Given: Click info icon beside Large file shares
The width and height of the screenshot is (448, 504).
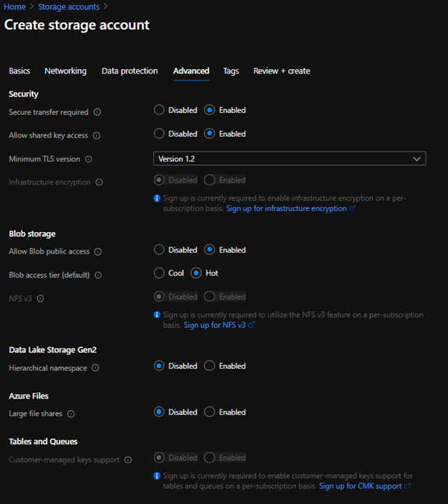Looking at the screenshot, I should point(71,414).
